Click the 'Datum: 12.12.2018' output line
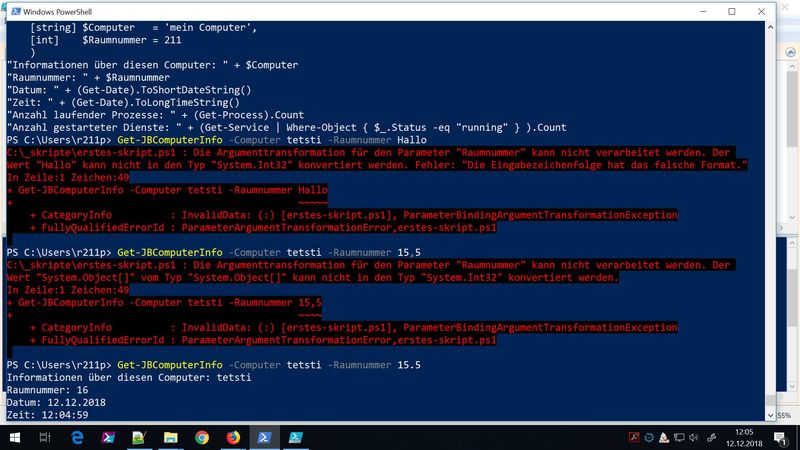The height and width of the screenshot is (450, 800). [x=56, y=403]
